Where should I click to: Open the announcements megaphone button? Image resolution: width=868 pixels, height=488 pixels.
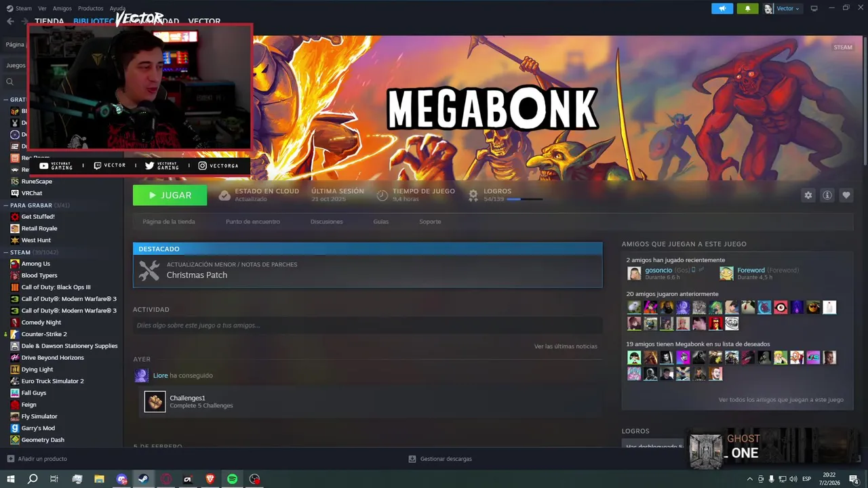(x=722, y=8)
